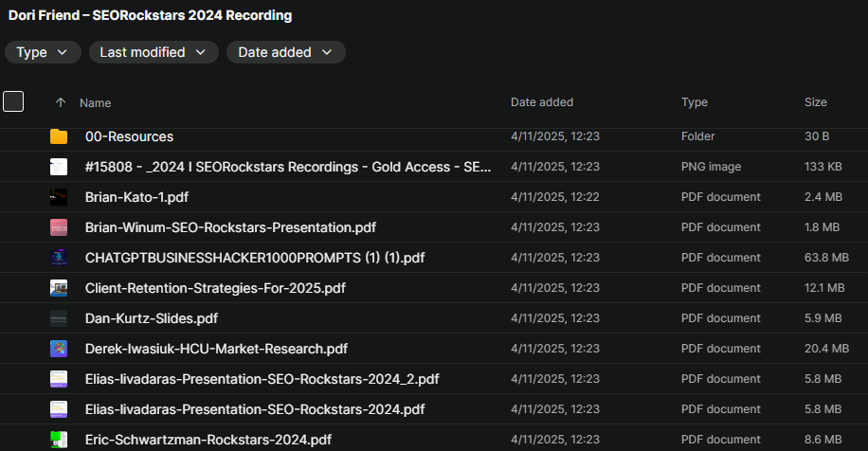Select Brian-Winum-SEO-Rockstars-Presentation.pdf

[230, 227]
